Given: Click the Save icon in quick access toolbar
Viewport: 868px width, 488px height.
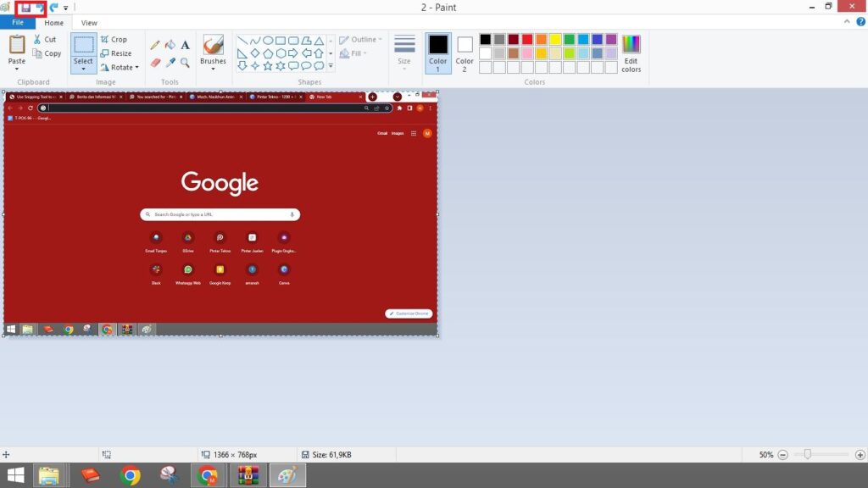Looking at the screenshot, I should coord(25,8).
